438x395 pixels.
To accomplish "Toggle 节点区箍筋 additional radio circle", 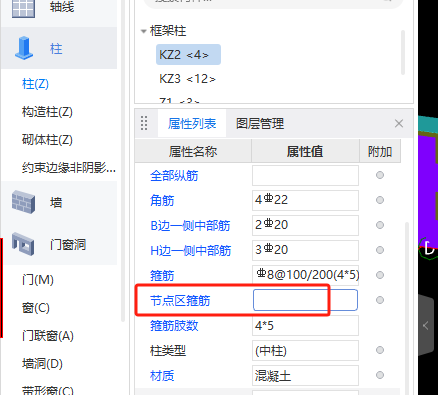I will click(x=380, y=300).
